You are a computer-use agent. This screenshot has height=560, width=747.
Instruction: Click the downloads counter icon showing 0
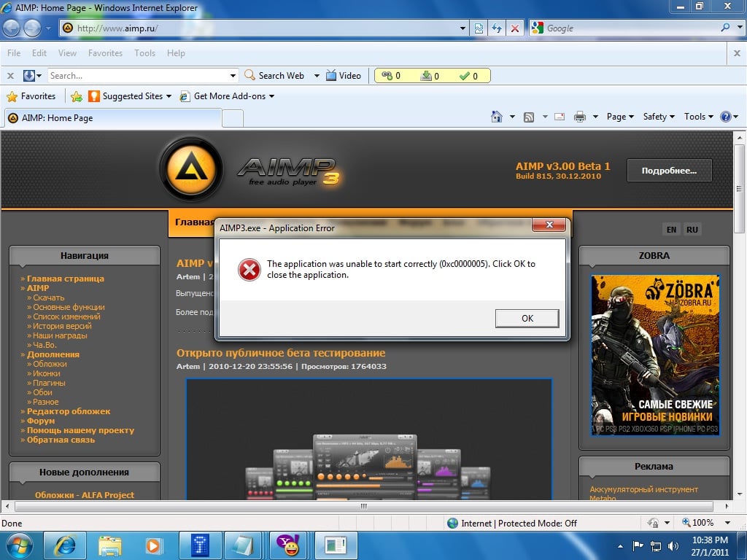tap(430, 76)
